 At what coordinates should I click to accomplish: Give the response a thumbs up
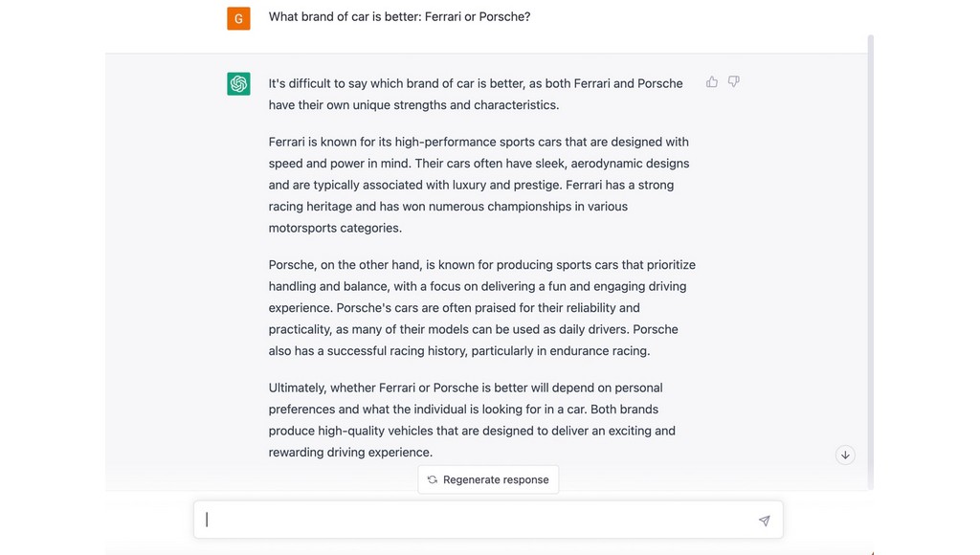712,82
